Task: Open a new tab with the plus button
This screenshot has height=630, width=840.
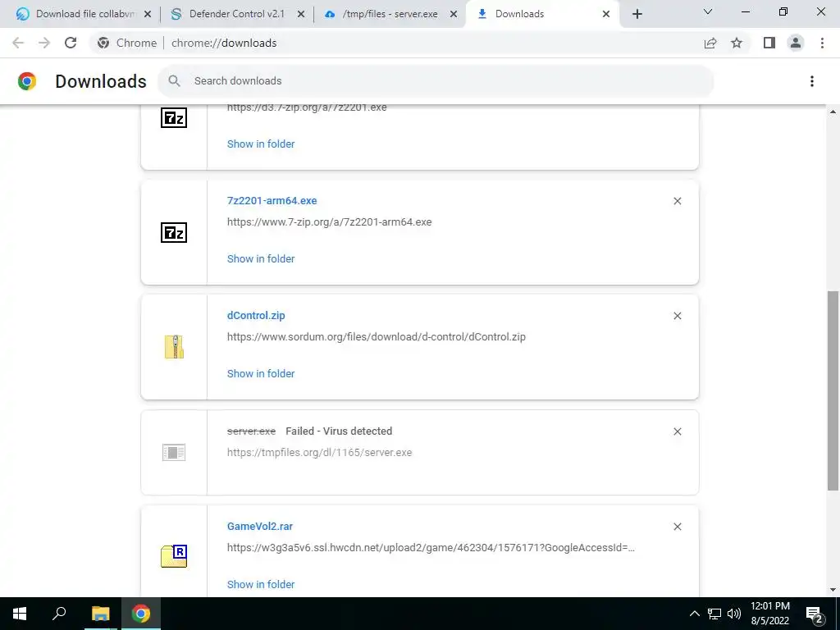Action: [x=637, y=14]
